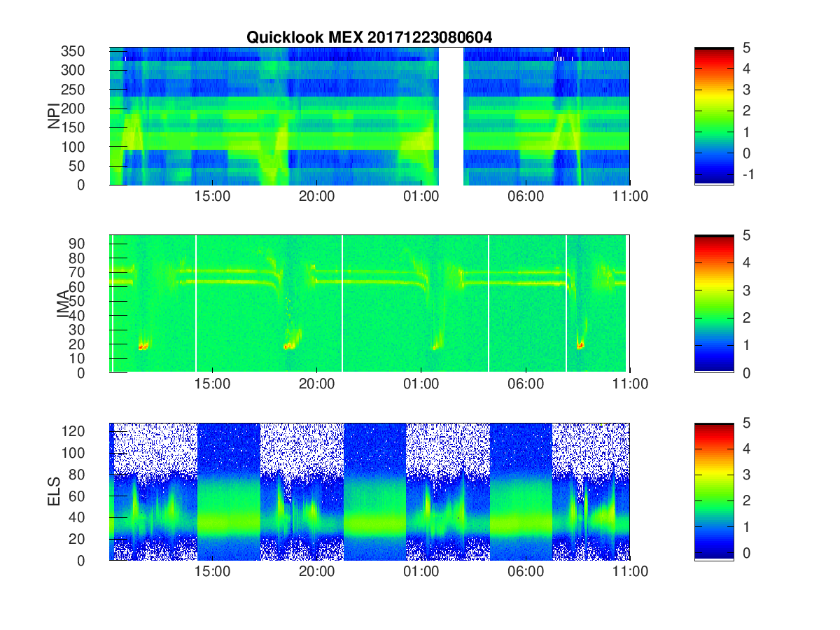Click the 01:00 label under the IMA plot
Viewport: 840px width, 630px height.
coord(421,384)
